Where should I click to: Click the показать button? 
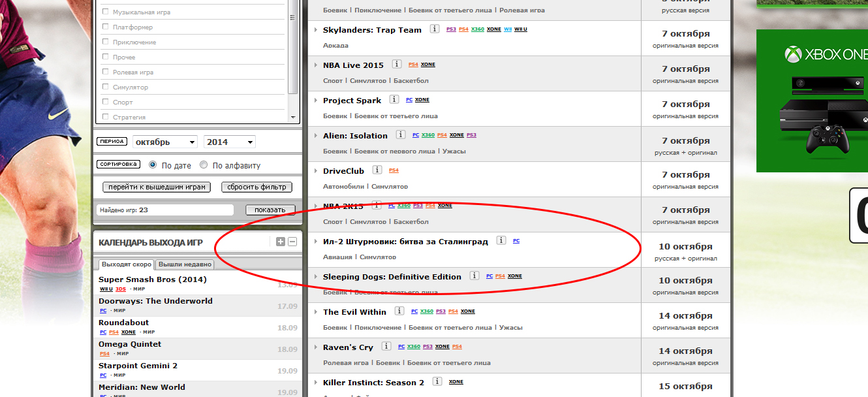(270, 210)
